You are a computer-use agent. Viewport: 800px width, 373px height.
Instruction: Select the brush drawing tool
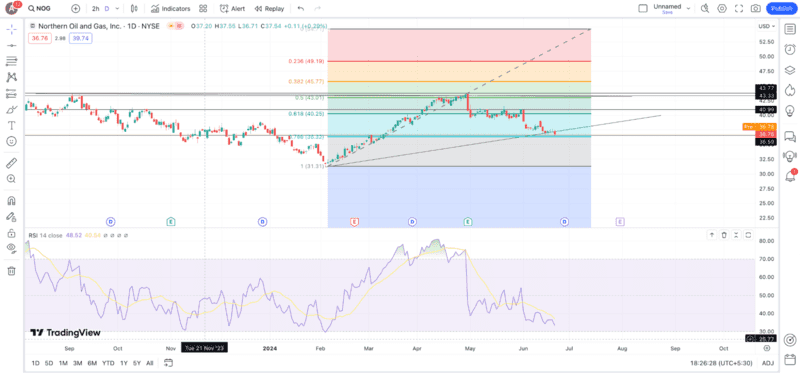[11, 109]
